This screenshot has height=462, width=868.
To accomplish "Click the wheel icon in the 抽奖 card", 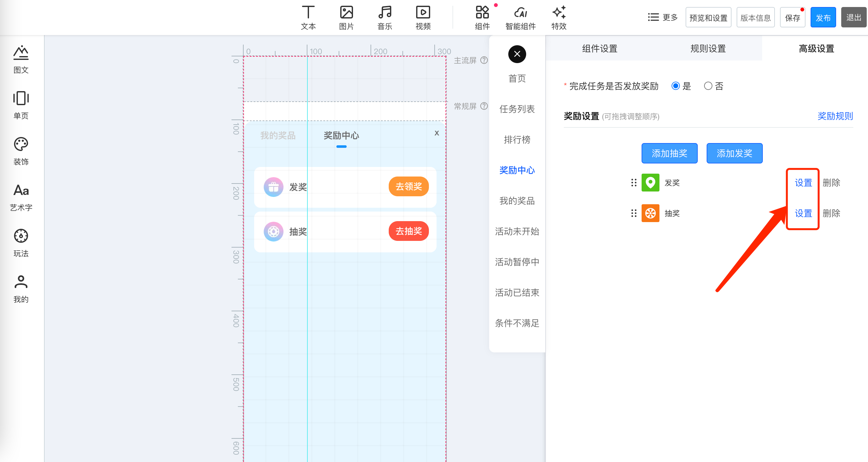I will click(273, 231).
